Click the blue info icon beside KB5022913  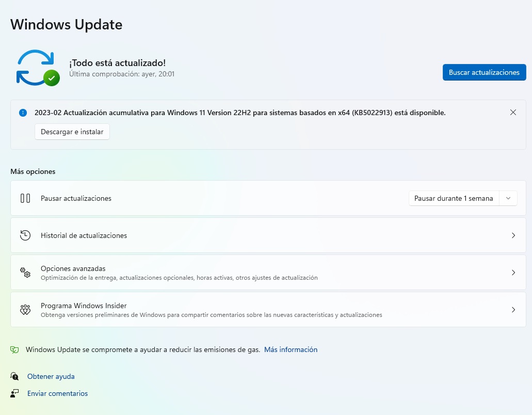click(23, 113)
